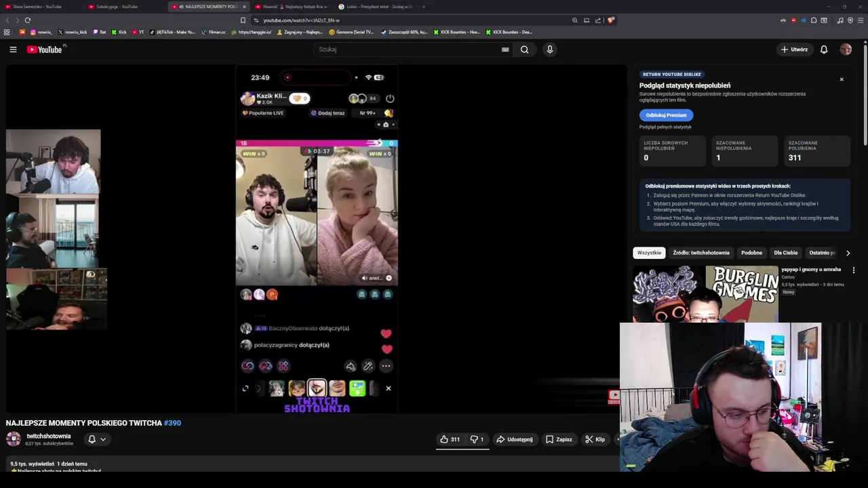The image size is (868, 488).
Task: Click the Udostępnij share button
Action: coord(515,439)
